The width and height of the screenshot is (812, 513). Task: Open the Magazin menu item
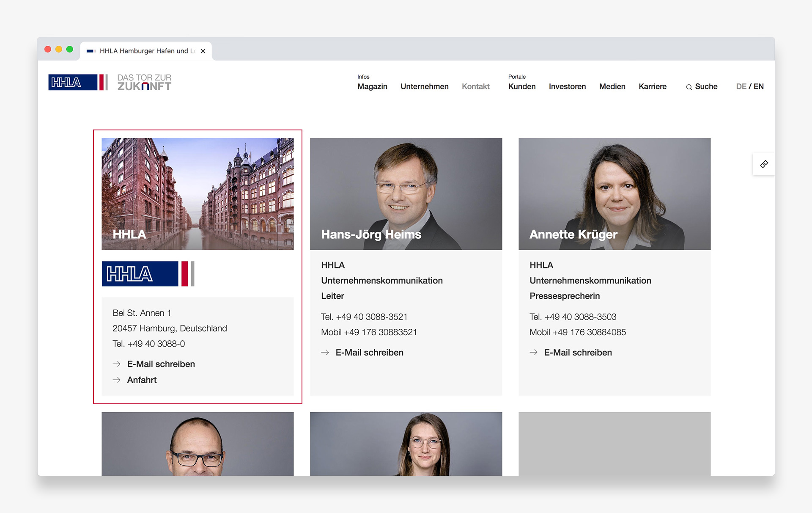(372, 86)
